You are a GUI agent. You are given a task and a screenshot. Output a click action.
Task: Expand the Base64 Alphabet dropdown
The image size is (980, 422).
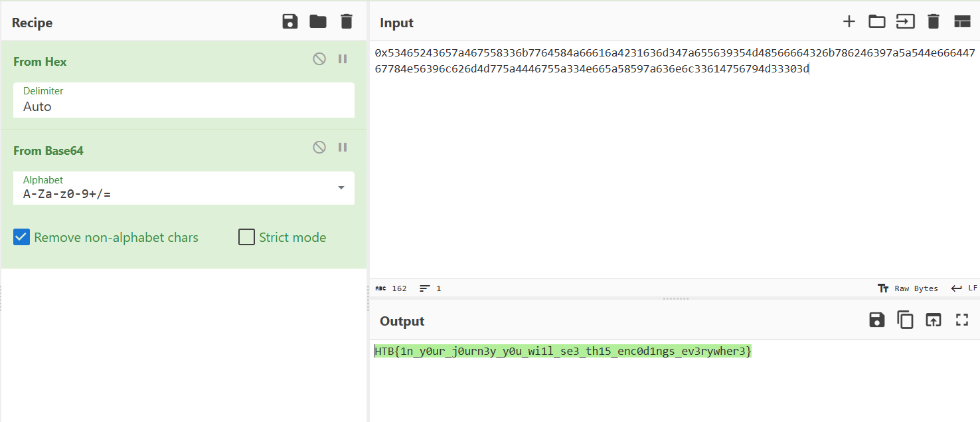[341, 188]
